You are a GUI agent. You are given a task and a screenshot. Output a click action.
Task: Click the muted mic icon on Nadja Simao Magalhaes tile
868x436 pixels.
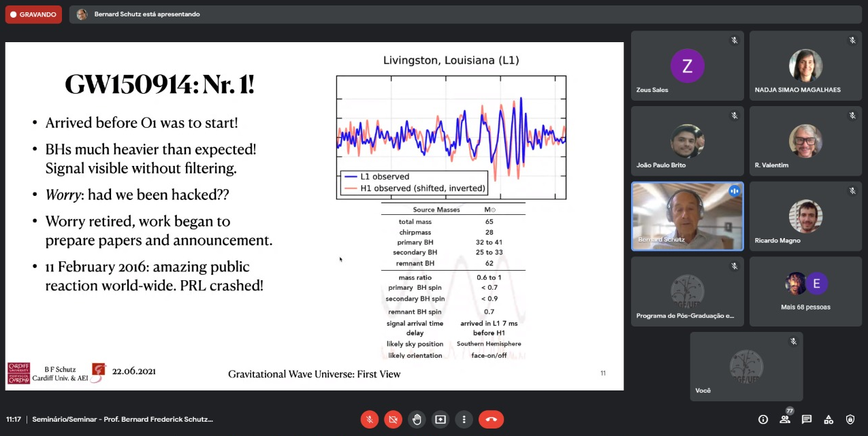pos(852,41)
